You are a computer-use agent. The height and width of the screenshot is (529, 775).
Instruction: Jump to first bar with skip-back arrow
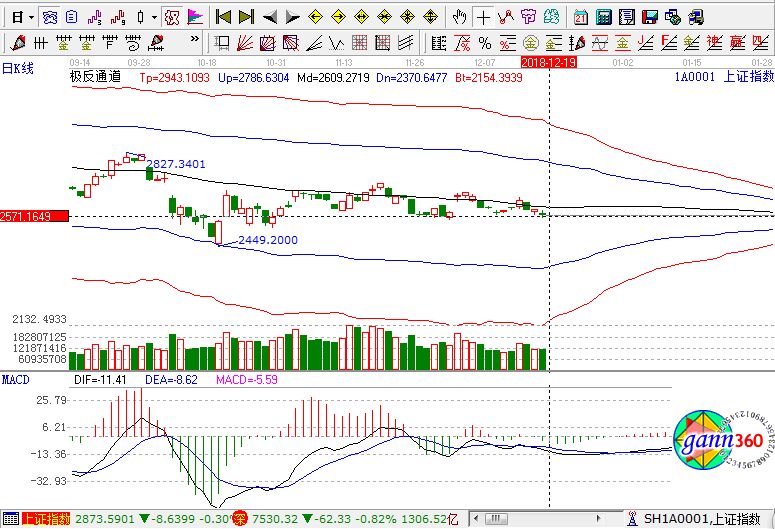coord(224,17)
